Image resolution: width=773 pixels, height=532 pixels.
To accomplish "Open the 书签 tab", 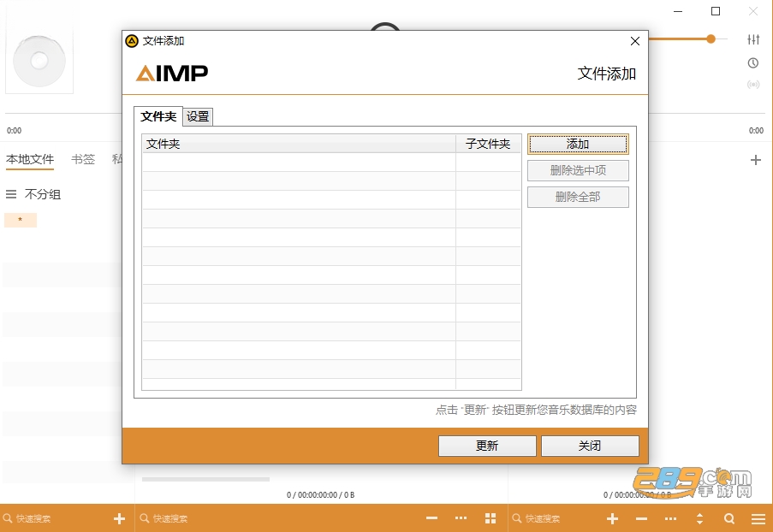I will tap(83, 159).
